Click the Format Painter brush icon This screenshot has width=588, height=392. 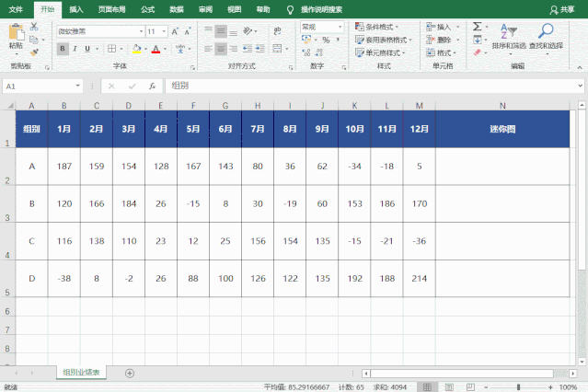35,52
